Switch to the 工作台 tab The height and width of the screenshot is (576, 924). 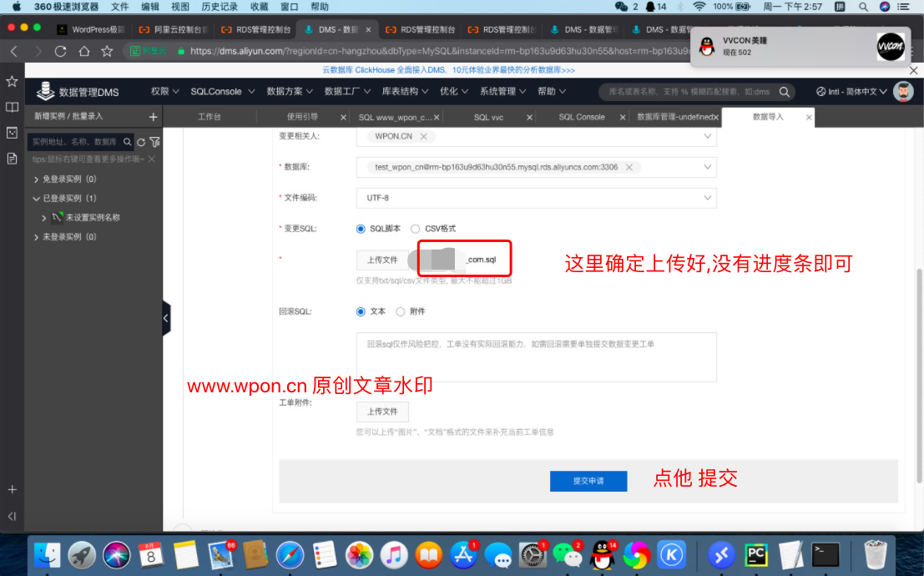tap(210, 118)
